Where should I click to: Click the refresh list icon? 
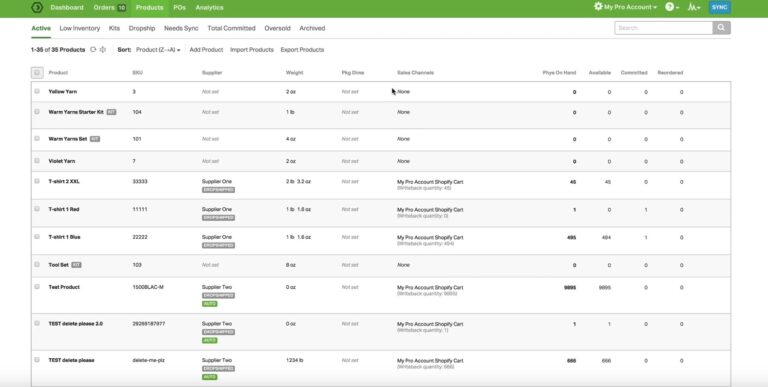coord(93,49)
